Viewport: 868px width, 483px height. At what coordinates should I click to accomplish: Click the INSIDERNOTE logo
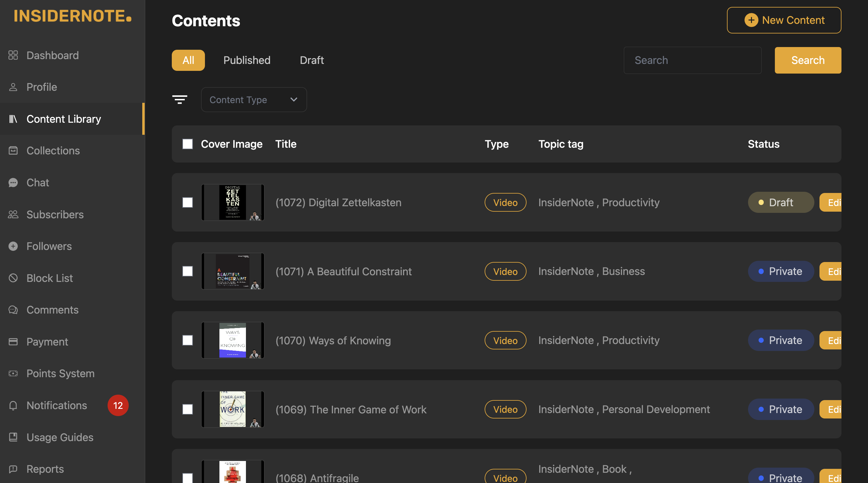click(72, 16)
